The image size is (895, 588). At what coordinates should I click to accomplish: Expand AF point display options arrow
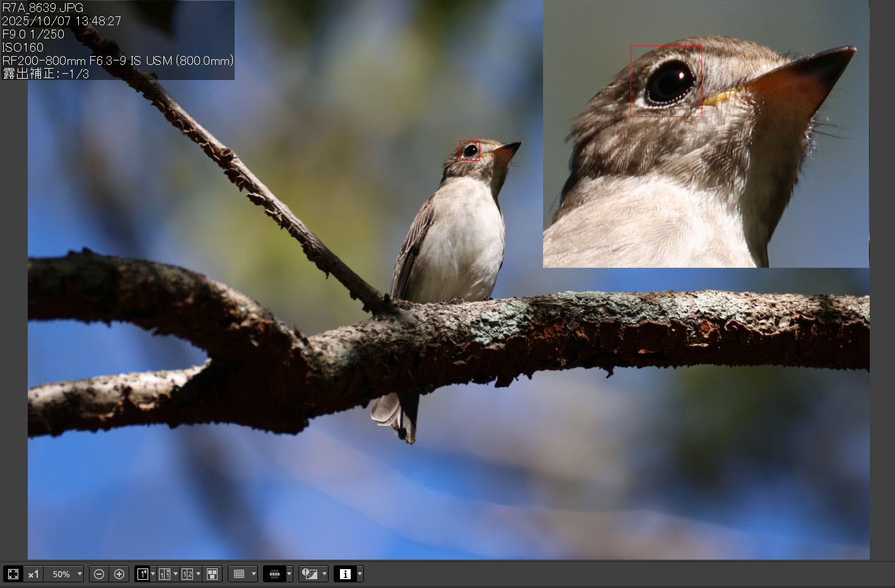(x=289, y=574)
